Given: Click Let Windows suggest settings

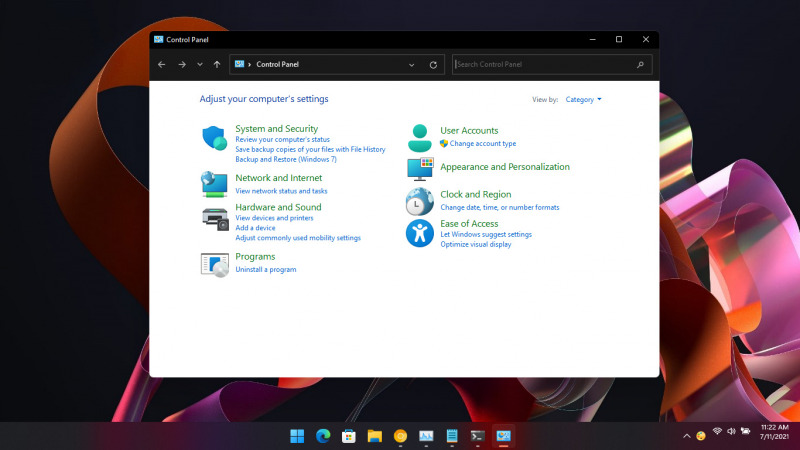Looking at the screenshot, I should click(486, 234).
